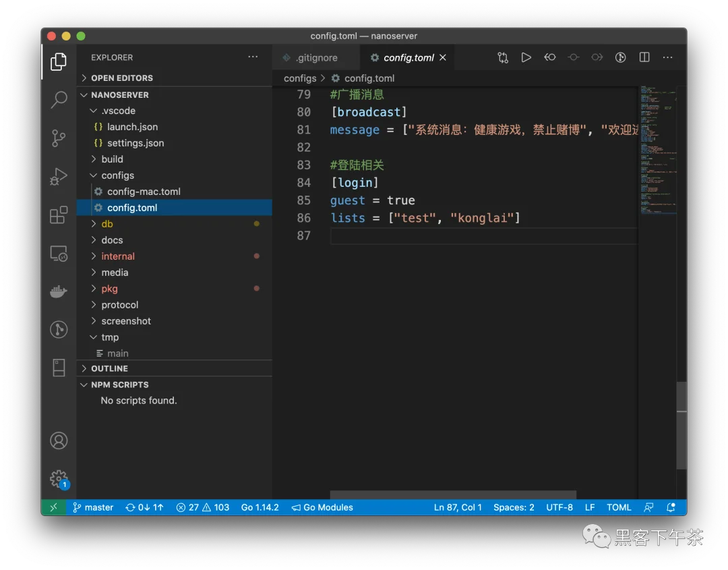Collapse the NANOSERVER folder section
This screenshot has height=570, width=728.
175,94
